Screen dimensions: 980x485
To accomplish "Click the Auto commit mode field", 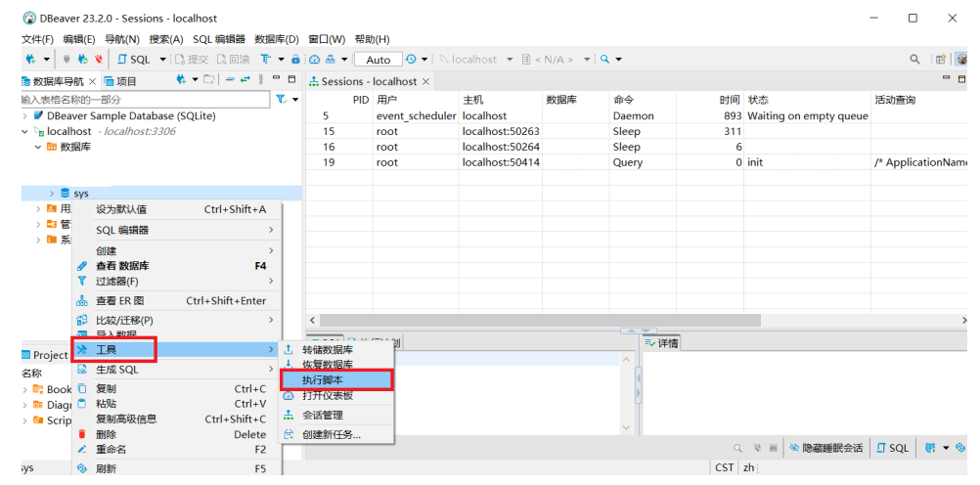I will point(379,60).
